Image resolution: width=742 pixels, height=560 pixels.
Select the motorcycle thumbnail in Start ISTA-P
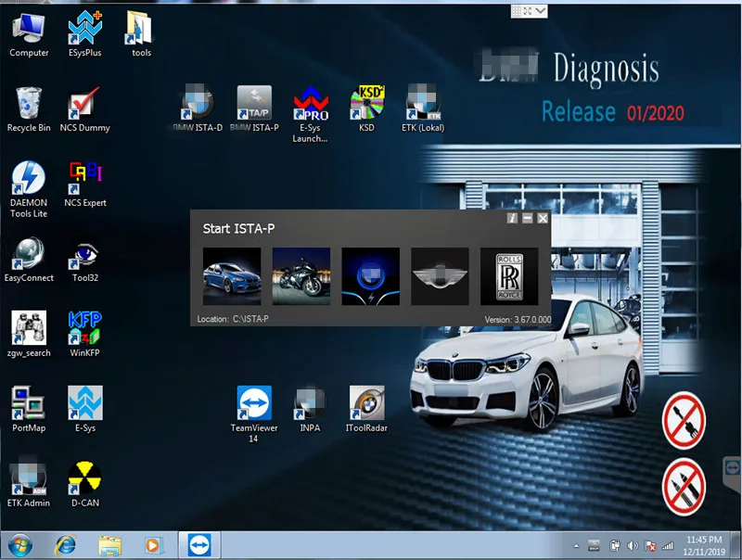[x=301, y=276]
